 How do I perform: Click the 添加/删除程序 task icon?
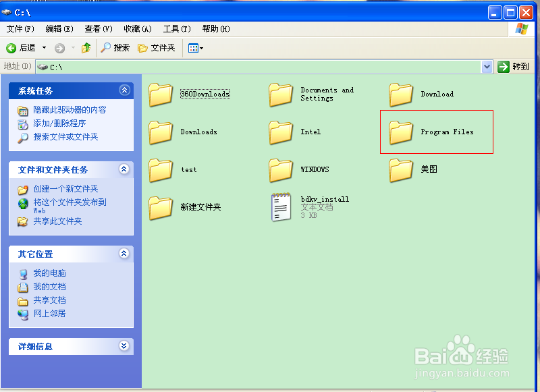(x=23, y=124)
